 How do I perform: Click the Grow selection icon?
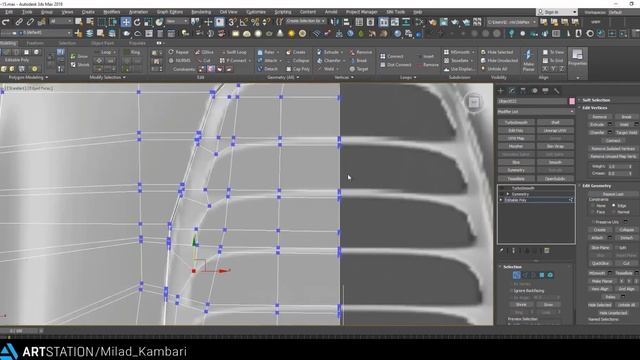79,56
